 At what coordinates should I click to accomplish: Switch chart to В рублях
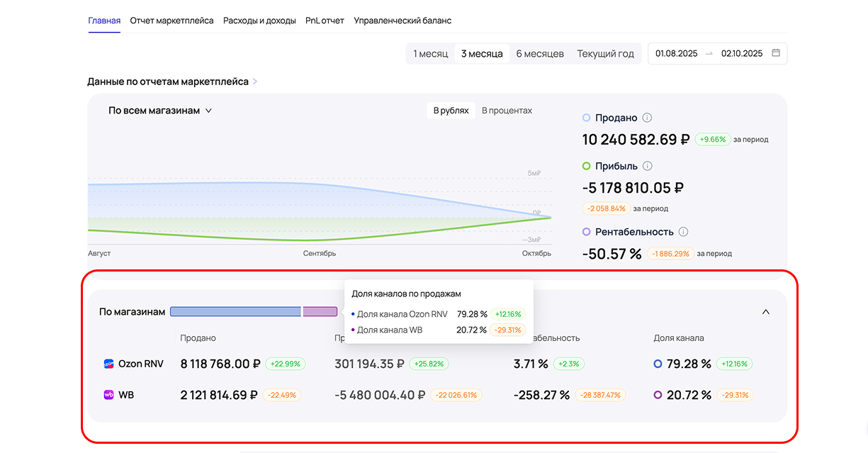(x=451, y=111)
